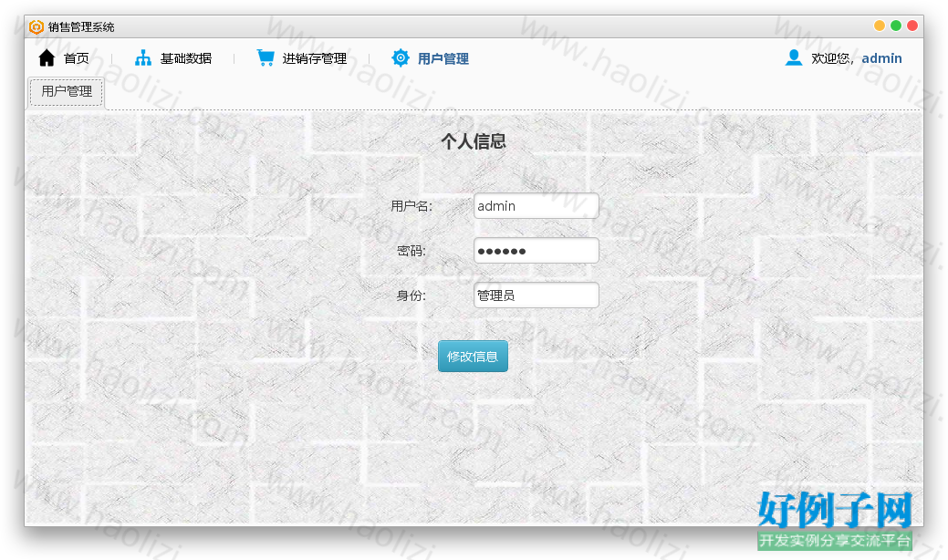Click the 个人信息 heading
Viewport: 948px width, 560px height.
point(474,141)
